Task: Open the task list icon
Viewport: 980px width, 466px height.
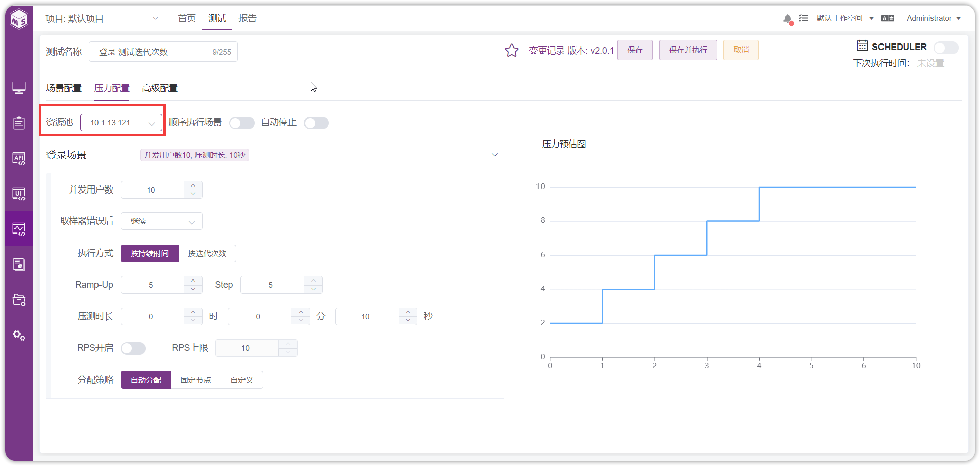Action: pyautogui.click(x=803, y=18)
